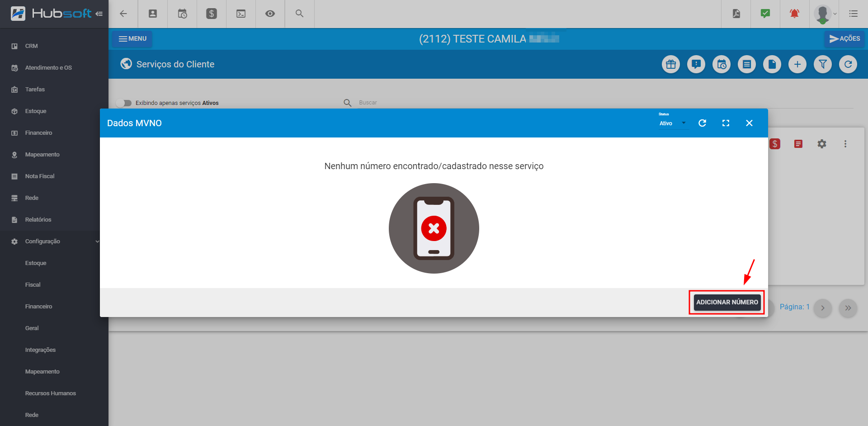The image size is (868, 426).
Task: Click the Buscar search field
Action: coord(606,103)
